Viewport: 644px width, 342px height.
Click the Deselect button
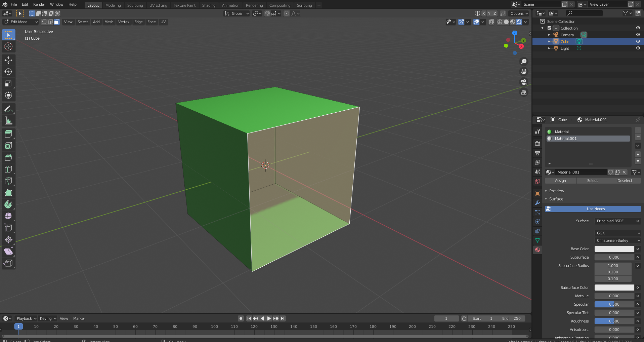[625, 181]
